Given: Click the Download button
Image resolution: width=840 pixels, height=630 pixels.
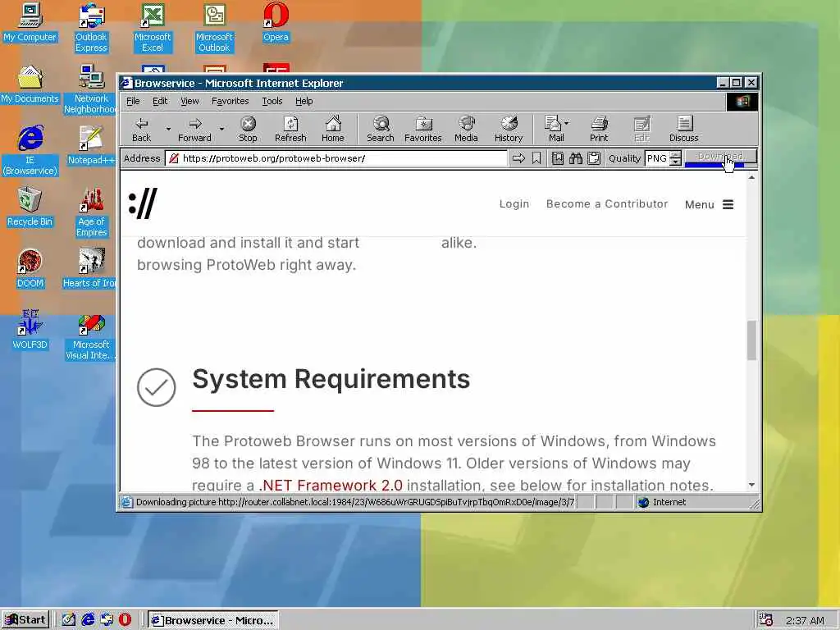Looking at the screenshot, I should pyautogui.click(x=720, y=158).
